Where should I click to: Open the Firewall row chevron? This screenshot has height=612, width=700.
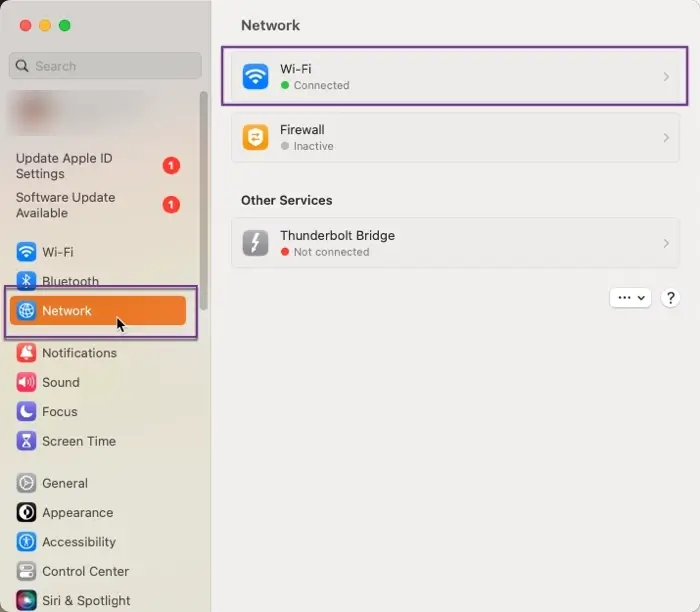tap(666, 137)
